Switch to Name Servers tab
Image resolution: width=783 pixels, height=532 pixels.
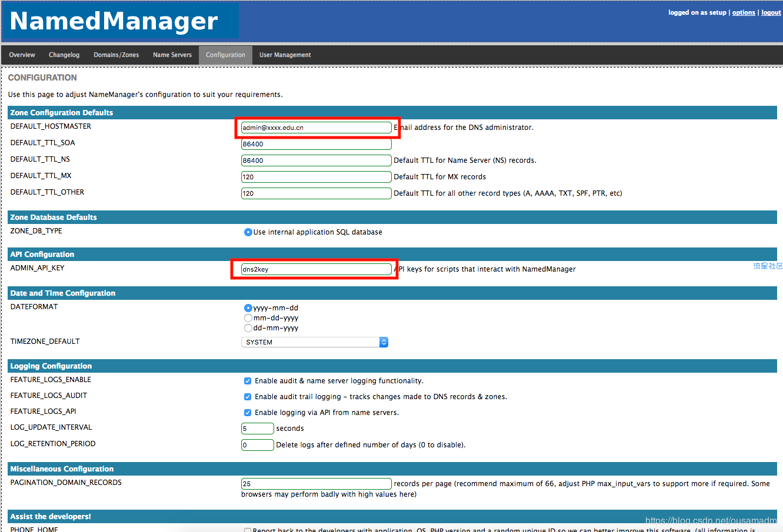pyautogui.click(x=172, y=55)
